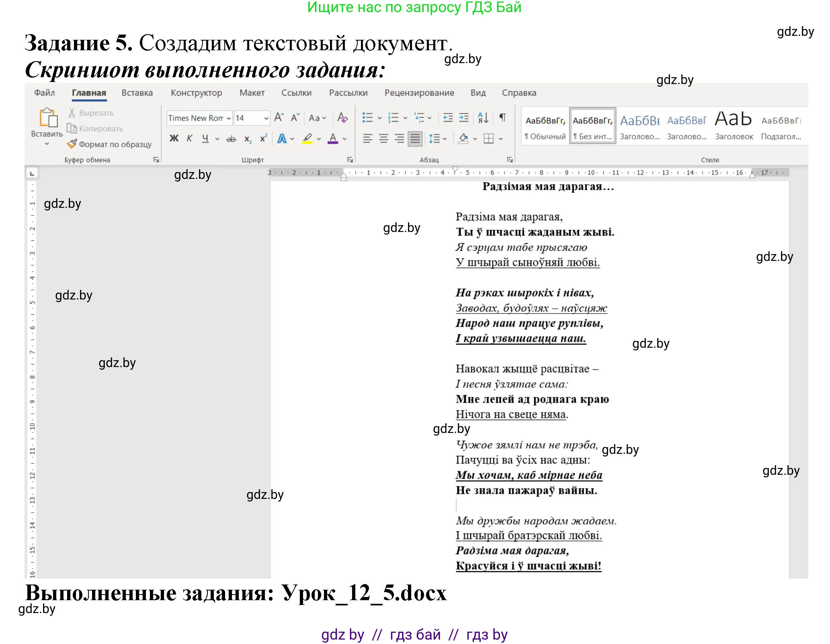The image size is (830, 644).
Task: Open the Справка tab
Action: tap(519, 93)
